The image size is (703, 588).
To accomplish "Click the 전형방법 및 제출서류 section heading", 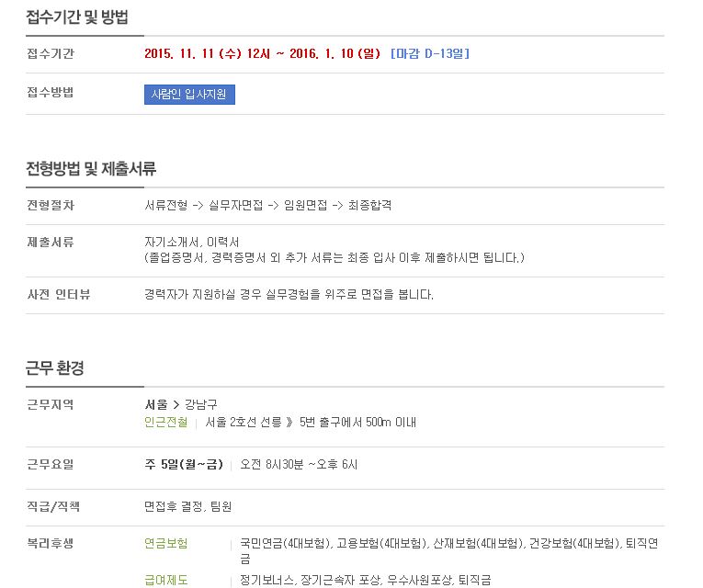I will (x=91, y=168).
